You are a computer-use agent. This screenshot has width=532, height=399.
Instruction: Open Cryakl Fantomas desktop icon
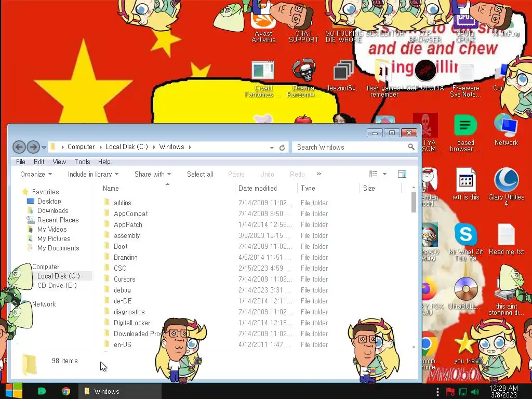click(263, 79)
